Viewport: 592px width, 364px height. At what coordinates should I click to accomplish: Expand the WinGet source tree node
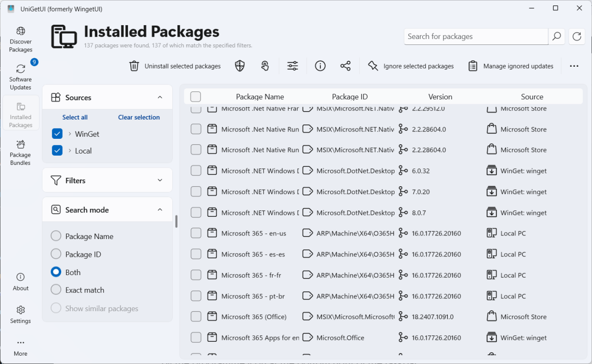(70, 134)
